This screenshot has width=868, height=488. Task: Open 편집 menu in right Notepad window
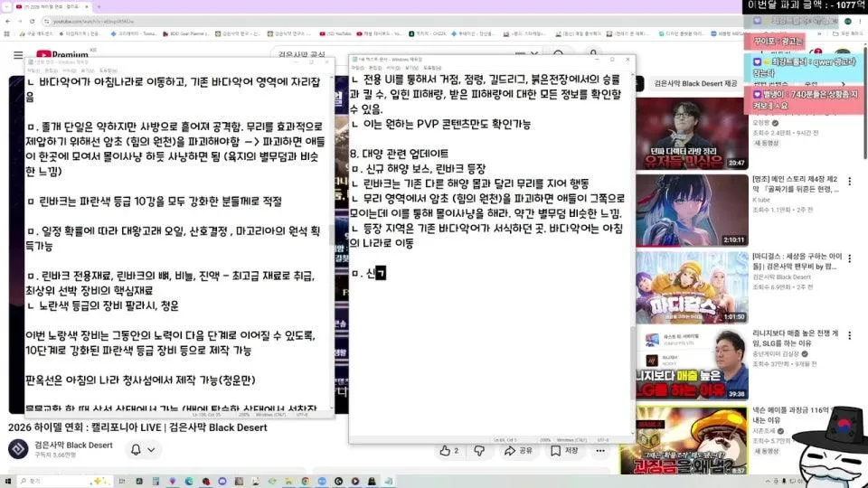point(375,68)
